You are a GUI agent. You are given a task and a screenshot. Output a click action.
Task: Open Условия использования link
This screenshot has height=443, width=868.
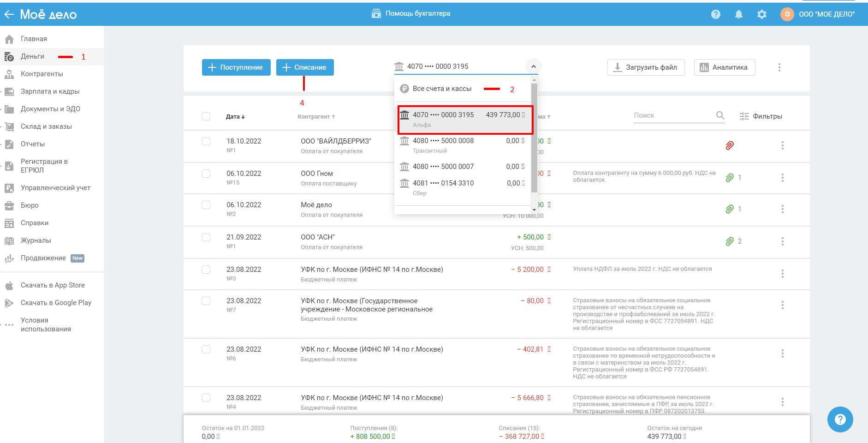click(x=46, y=324)
